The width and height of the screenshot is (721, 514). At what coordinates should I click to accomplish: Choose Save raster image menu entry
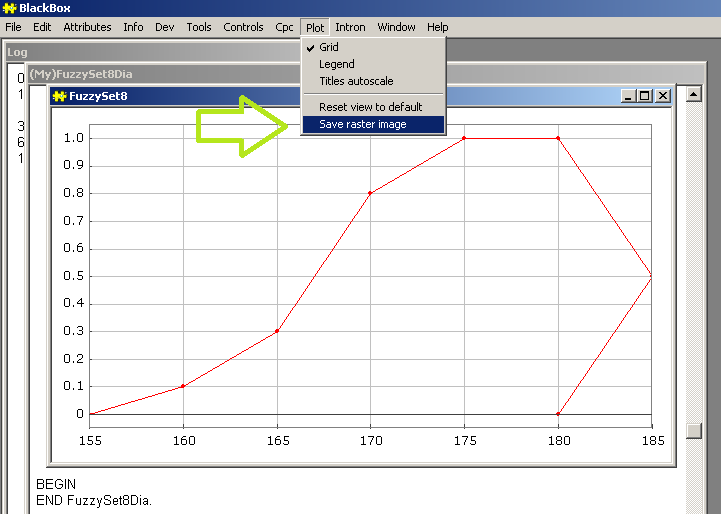click(x=362, y=125)
